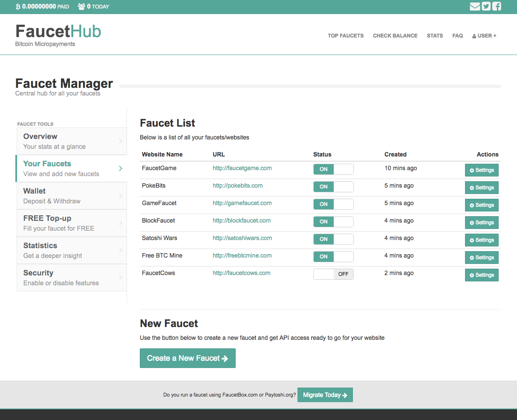Screen dimensions: 517x420
Task: Toggle Satoshi Wars status switch off
Action: point(333,239)
